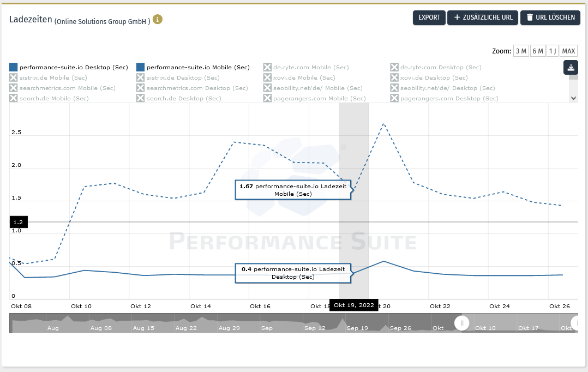Enable seorch.de Mobile series
Image resolution: width=588 pixels, height=372 pixels.
pyautogui.click(x=49, y=98)
